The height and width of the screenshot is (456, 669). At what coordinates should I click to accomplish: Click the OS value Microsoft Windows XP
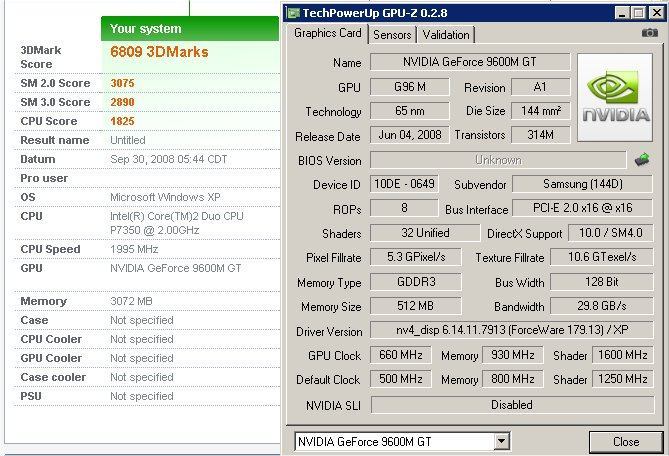165,197
